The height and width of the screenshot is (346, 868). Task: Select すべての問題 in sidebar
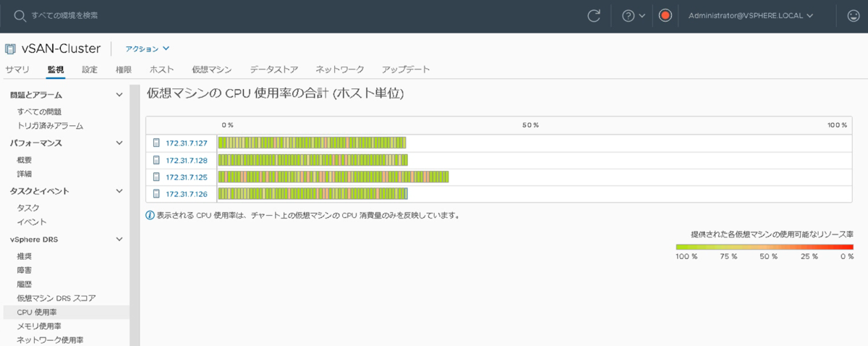coord(39,111)
